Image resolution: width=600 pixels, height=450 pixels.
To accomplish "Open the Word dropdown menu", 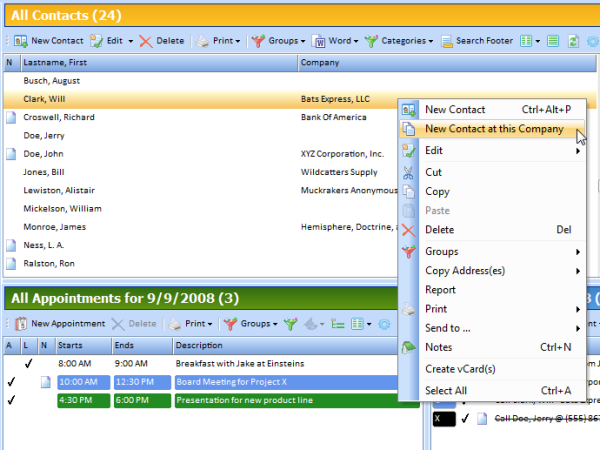I will click(356, 41).
